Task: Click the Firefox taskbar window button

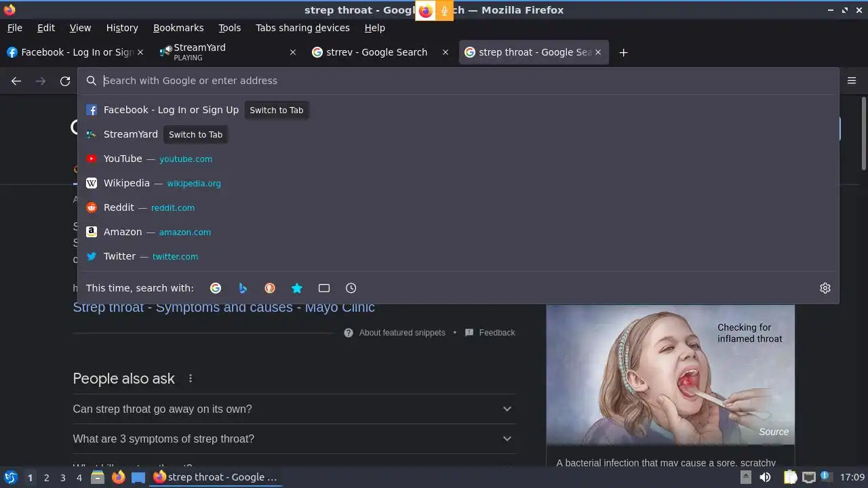Action: (x=216, y=477)
